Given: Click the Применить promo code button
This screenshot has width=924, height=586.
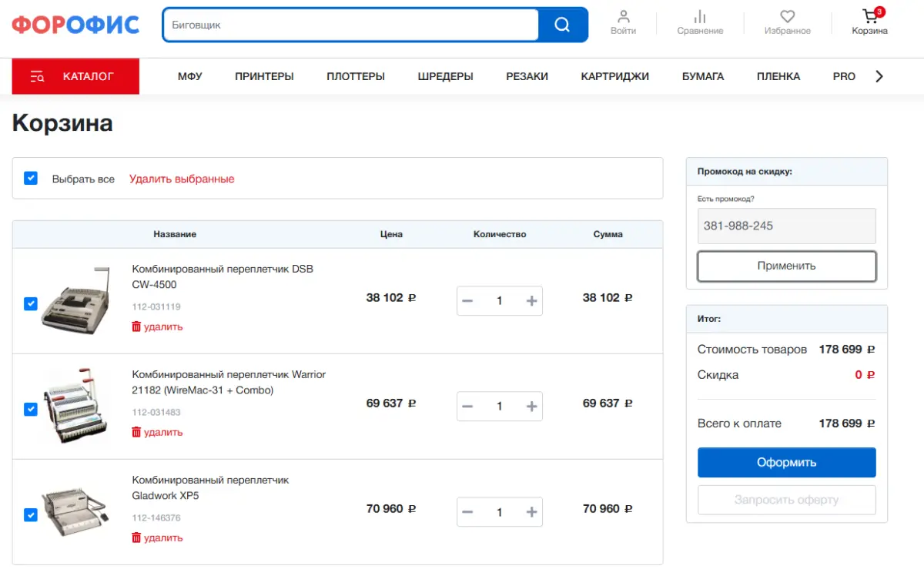Looking at the screenshot, I should [x=786, y=266].
